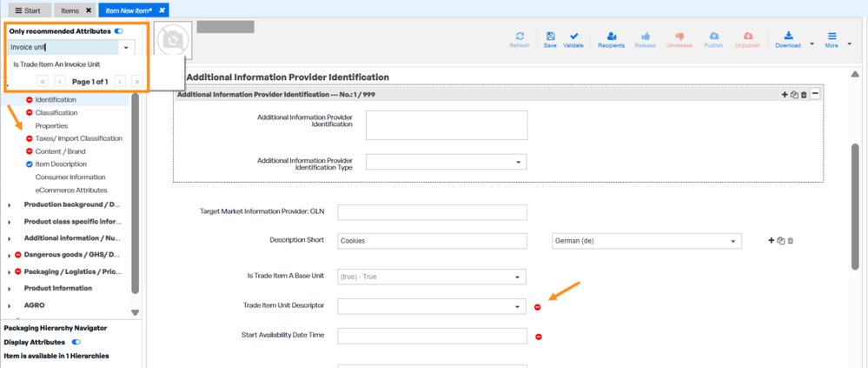868x368 pixels.
Task: Open the Download dropdown arrow
Action: tap(812, 43)
